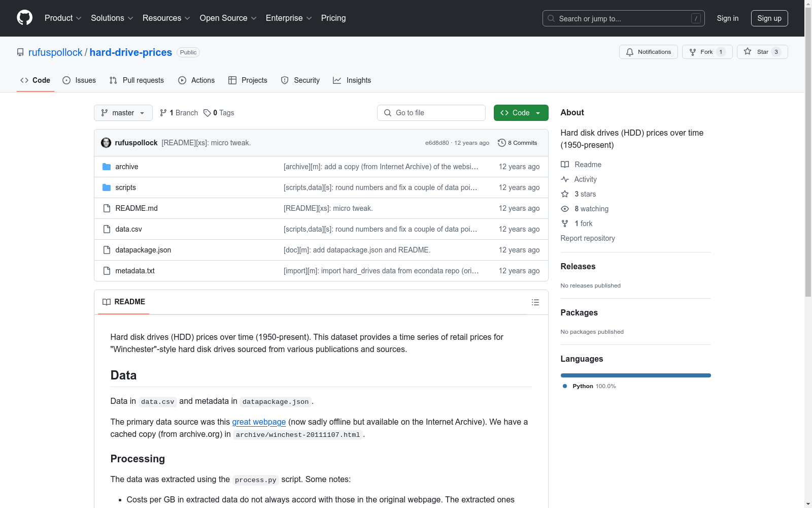812x508 pixels.
Task: View the Insights tab
Action: [x=352, y=80]
